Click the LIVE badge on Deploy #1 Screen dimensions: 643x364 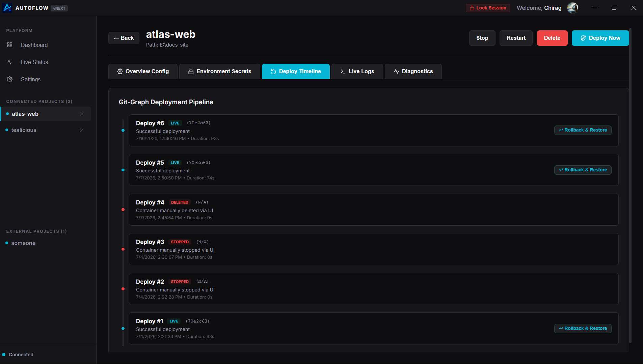coord(174,321)
